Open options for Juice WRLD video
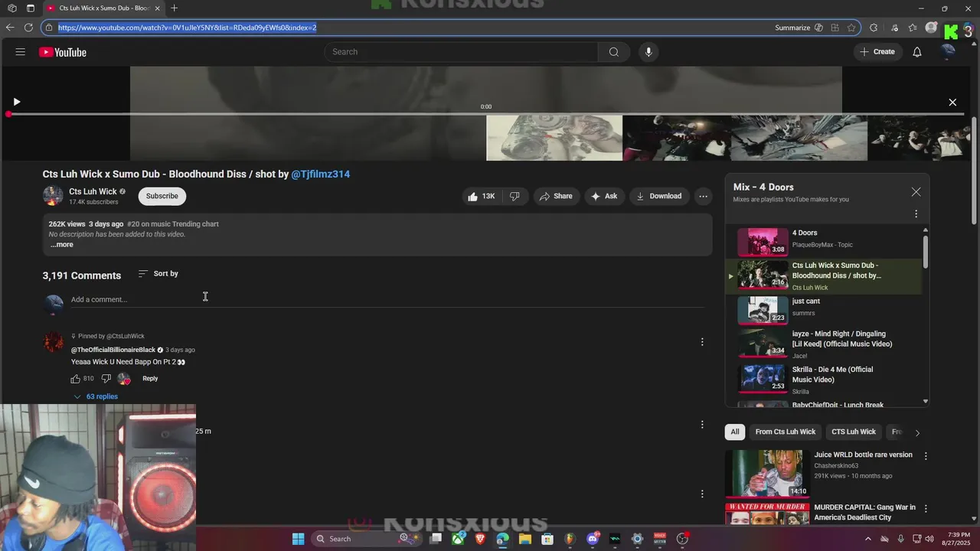This screenshot has height=551, width=980. [926, 456]
